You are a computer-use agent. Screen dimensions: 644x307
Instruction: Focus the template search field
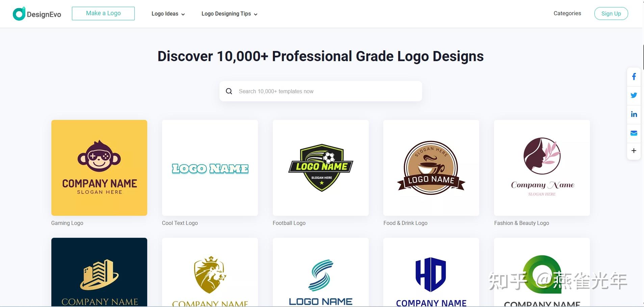point(321,91)
